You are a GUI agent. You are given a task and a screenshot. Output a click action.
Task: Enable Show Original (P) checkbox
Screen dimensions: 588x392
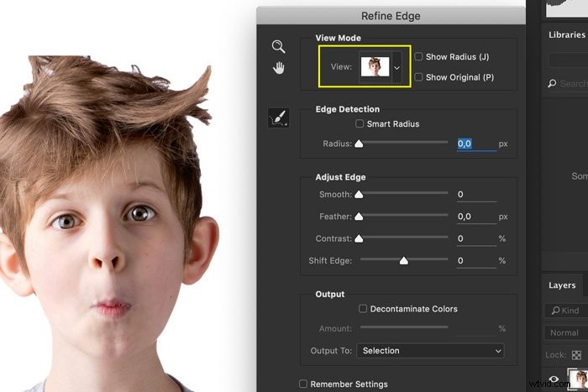tap(418, 77)
